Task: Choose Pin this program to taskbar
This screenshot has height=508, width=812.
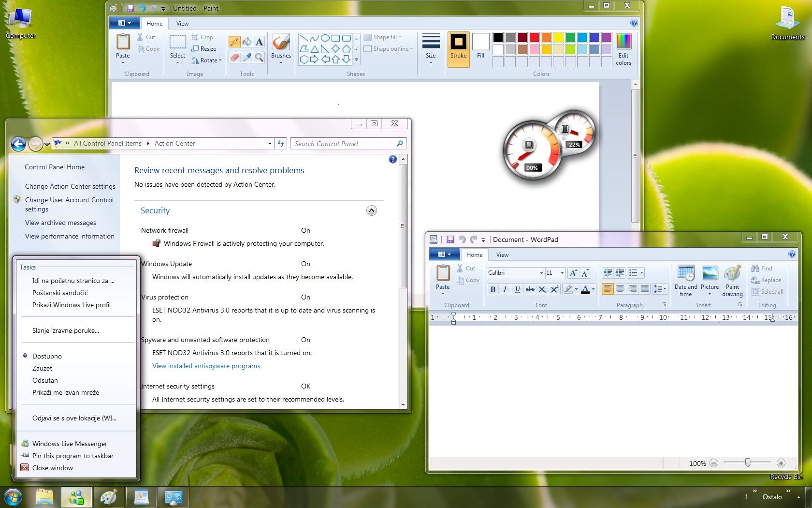Action: coord(73,456)
